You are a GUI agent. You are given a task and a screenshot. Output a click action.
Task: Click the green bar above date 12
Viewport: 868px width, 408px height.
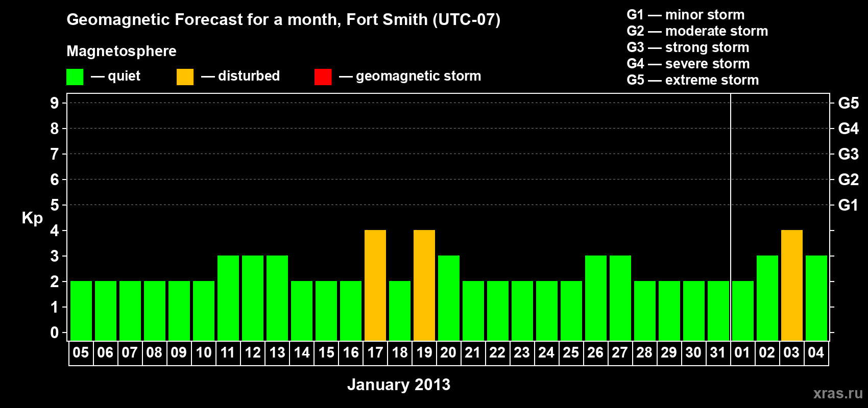pos(253,298)
